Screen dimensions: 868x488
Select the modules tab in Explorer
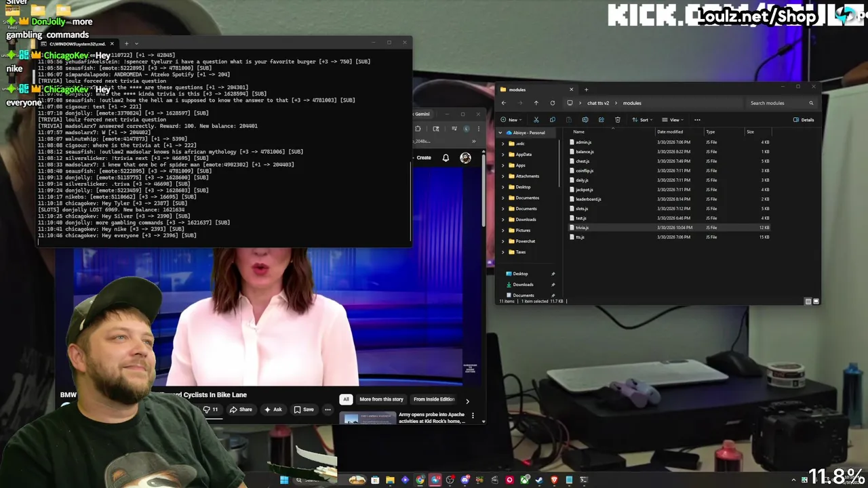coord(536,89)
